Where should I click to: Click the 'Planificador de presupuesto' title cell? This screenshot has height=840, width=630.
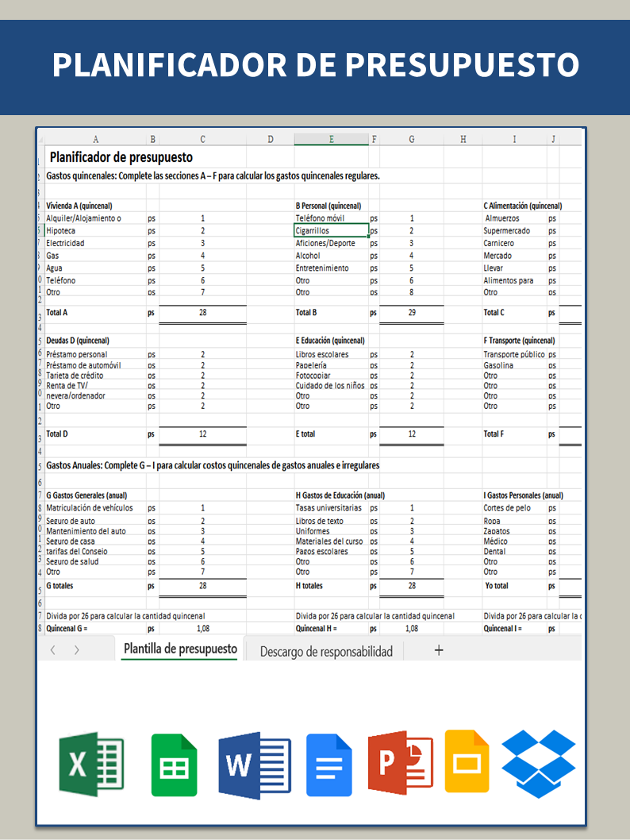point(121,157)
